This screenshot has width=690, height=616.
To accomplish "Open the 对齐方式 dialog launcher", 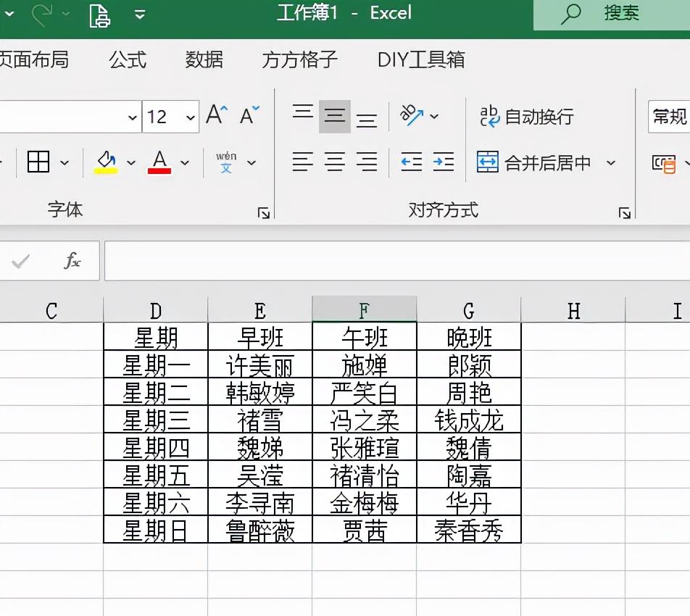I will (x=624, y=212).
